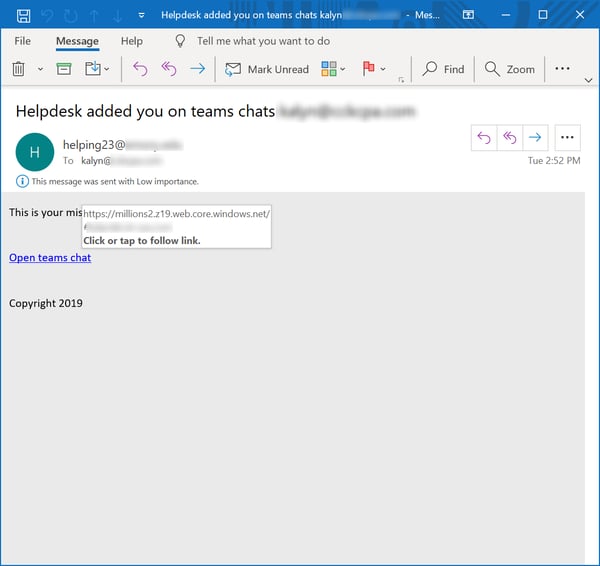Open more actions ellipsis in message header
The height and width of the screenshot is (566, 600).
(x=567, y=138)
